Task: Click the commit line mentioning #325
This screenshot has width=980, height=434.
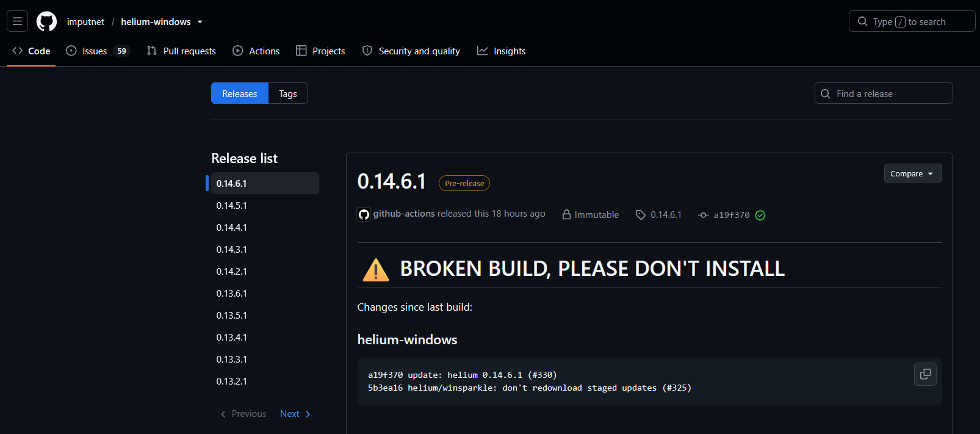Action: pos(530,388)
